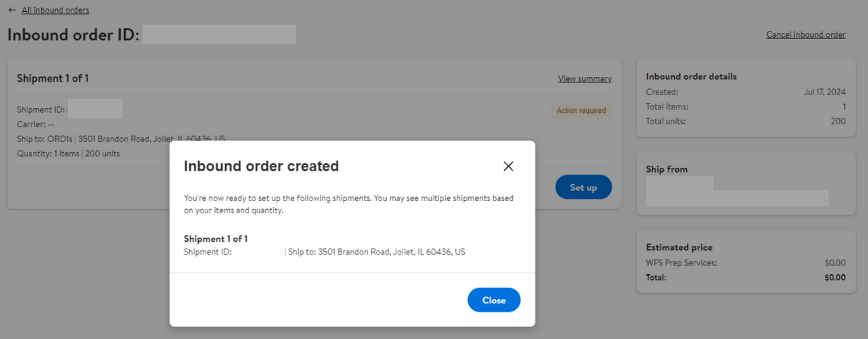Open the All inbound orders link

55,10
